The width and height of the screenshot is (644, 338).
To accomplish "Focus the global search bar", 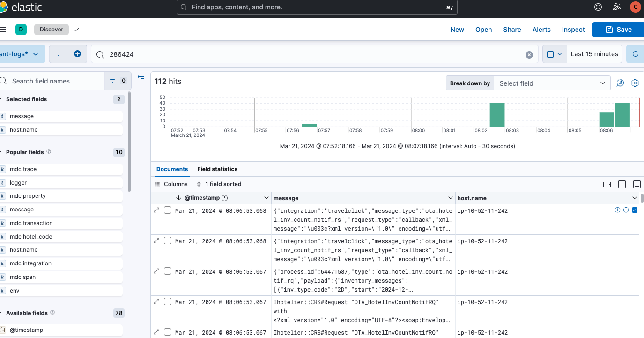I will [x=317, y=8].
